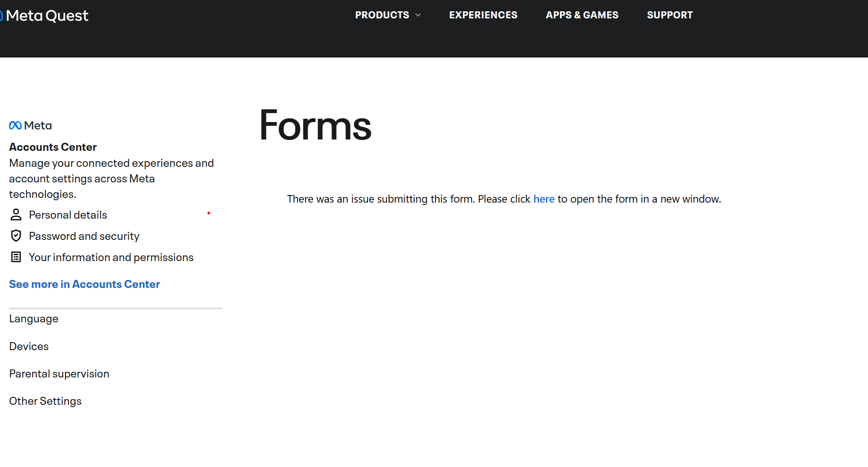
Task: Select Support in the header menu
Action: click(x=670, y=15)
